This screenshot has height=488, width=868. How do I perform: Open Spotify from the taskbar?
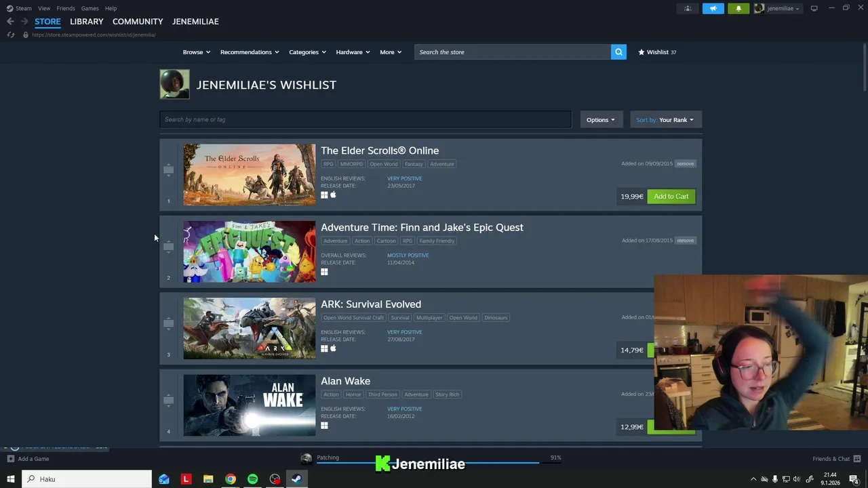(252, 479)
